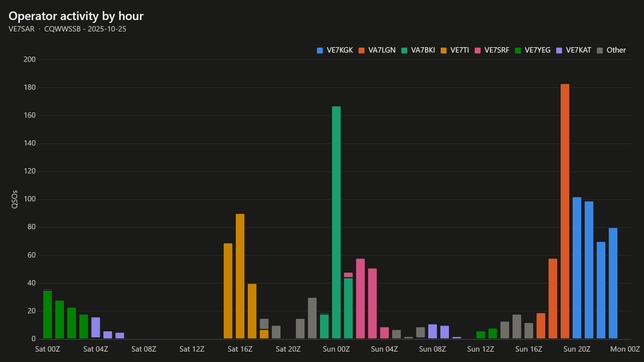
Task: Click the 'QSOs' y-axis label
Action: tap(15, 199)
